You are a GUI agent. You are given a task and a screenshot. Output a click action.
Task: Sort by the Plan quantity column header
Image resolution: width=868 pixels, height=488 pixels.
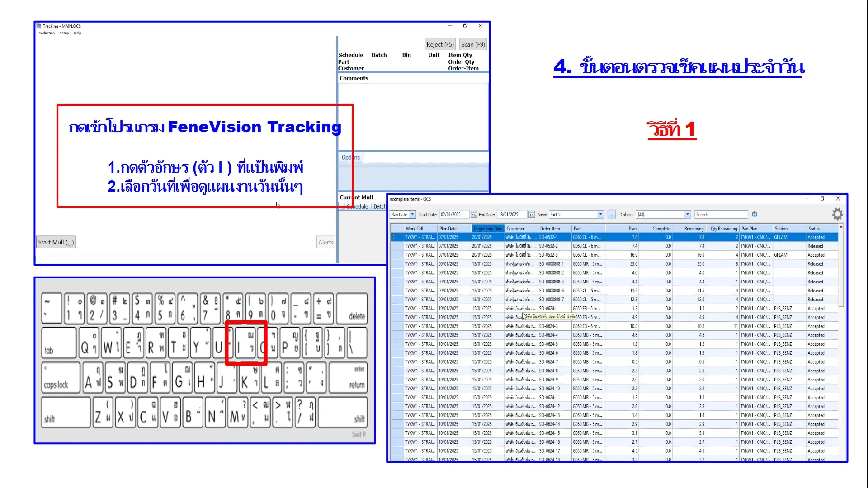622,229
